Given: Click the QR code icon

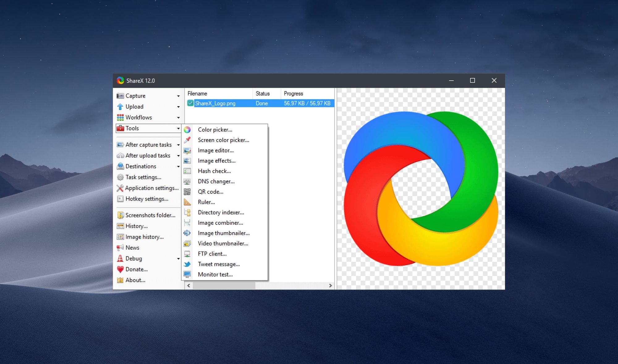Looking at the screenshot, I should [187, 192].
